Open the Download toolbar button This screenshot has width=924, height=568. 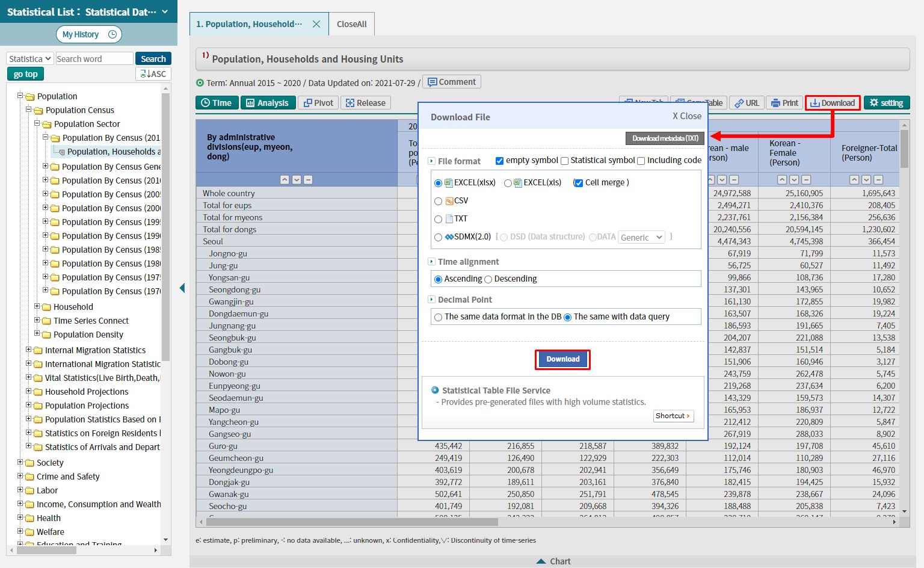[833, 103]
